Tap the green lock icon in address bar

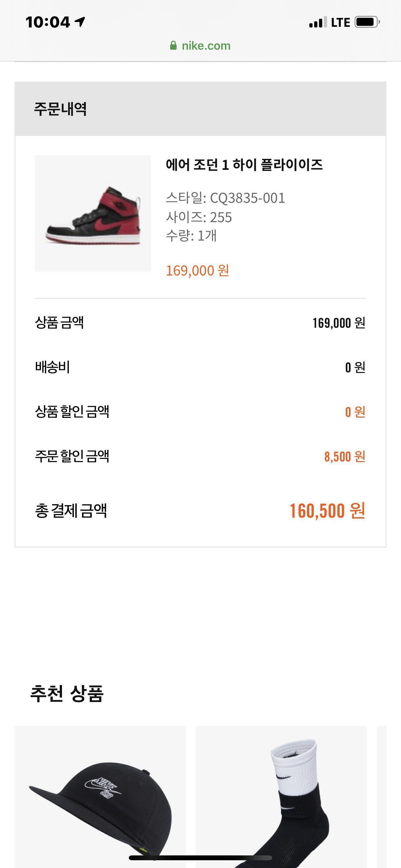point(173,46)
